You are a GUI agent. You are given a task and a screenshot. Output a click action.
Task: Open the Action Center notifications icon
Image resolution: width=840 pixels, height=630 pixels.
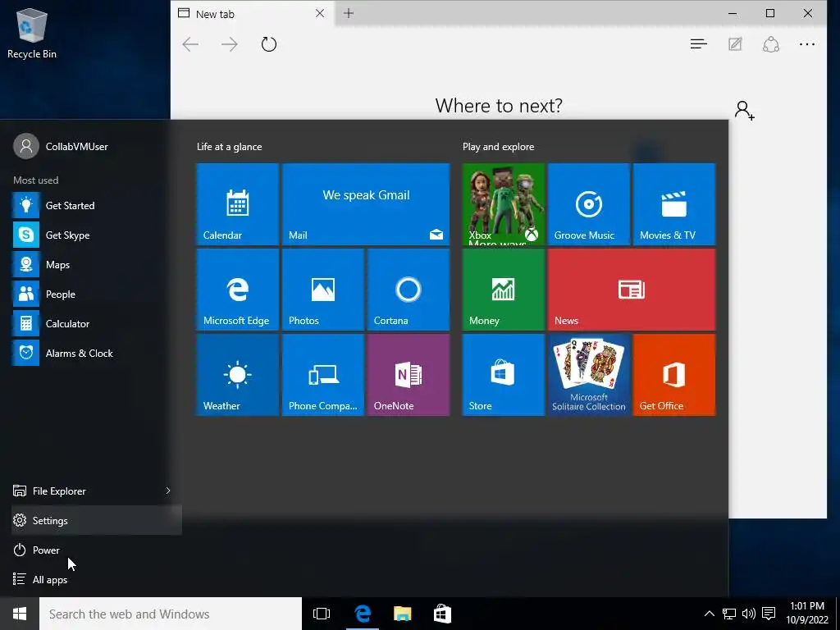769,614
